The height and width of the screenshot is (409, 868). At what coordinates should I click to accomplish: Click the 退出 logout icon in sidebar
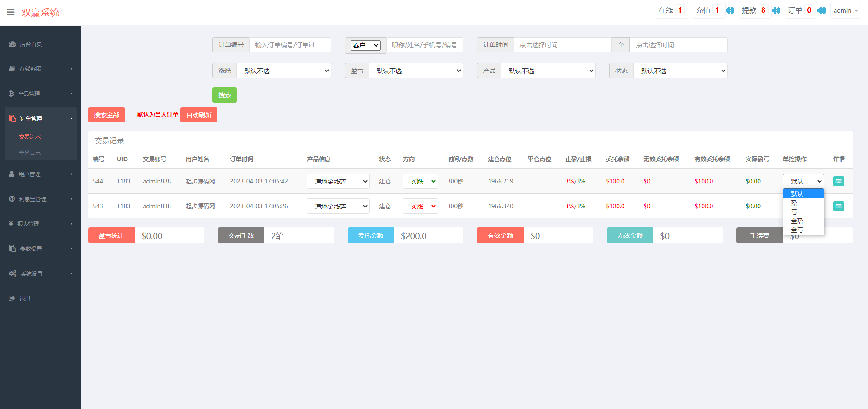12,298
